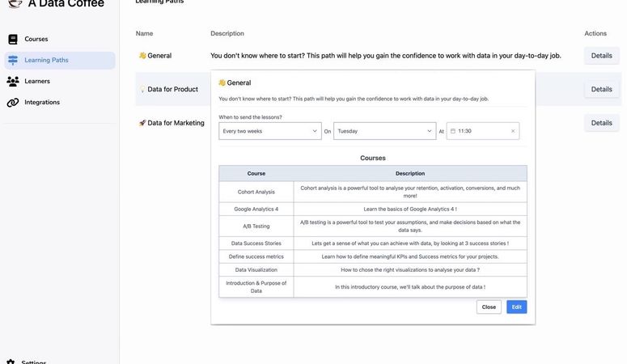The width and height of the screenshot is (627, 364).
Task: Click the Cohort Analysis course cell
Action: coord(256,192)
